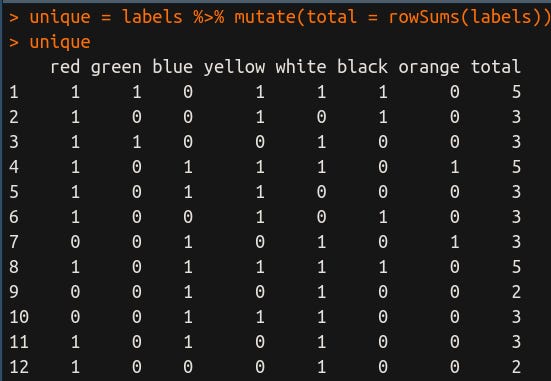Click row index 8 of the output

(x=14, y=267)
